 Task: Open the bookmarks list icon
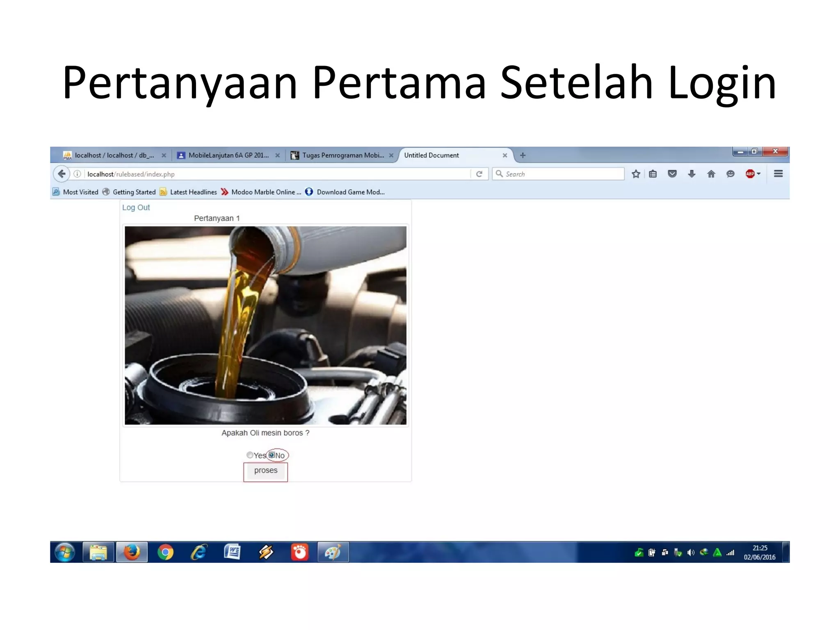[653, 174]
